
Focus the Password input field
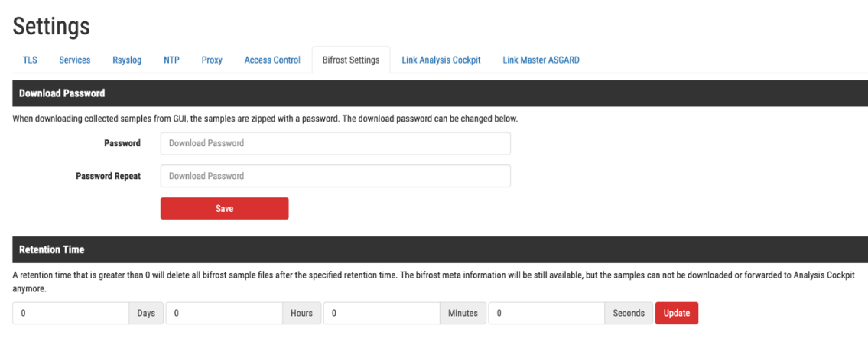coord(335,143)
